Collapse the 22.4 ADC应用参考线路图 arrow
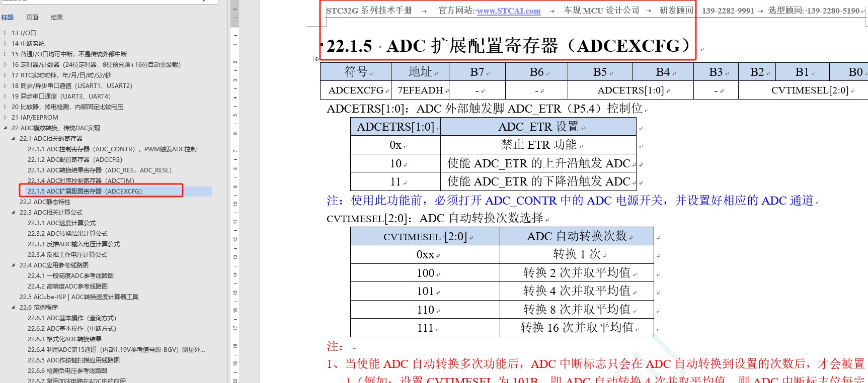 pyautogui.click(x=13, y=265)
